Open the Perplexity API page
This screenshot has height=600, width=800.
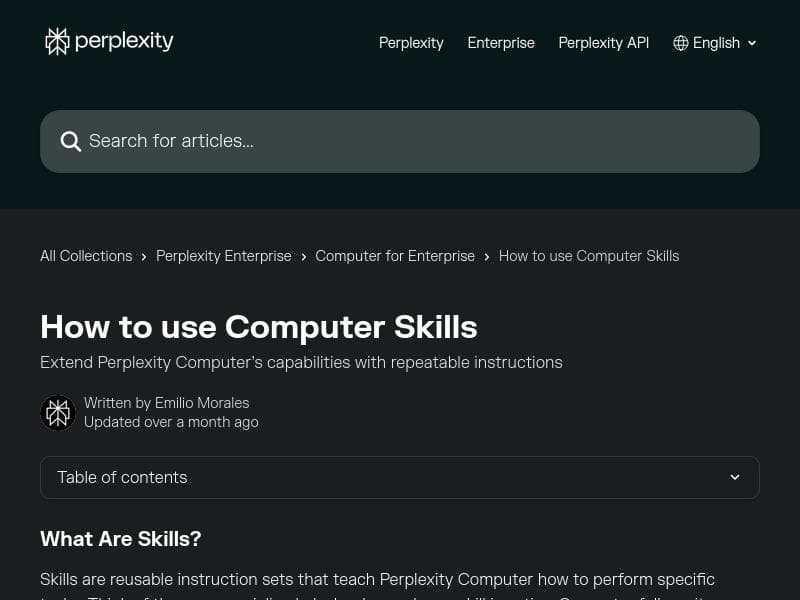[x=604, y=43]
